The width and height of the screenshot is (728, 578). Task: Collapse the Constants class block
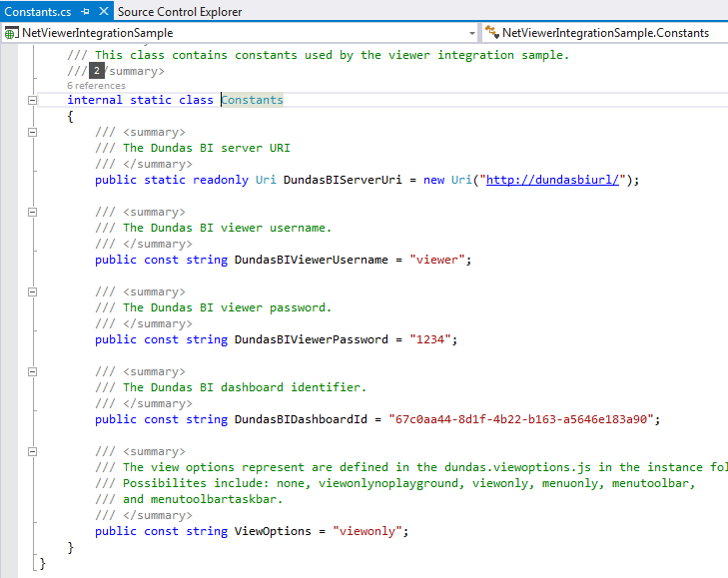(32, 100)
